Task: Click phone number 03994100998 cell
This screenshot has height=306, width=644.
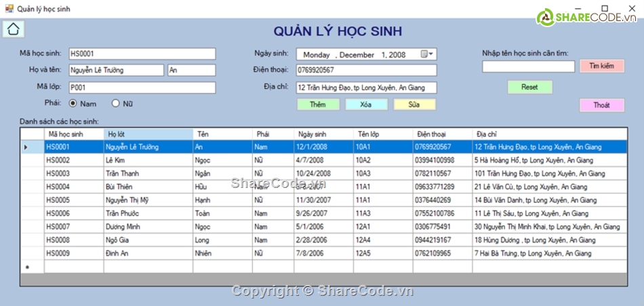Action: (443, 160)
